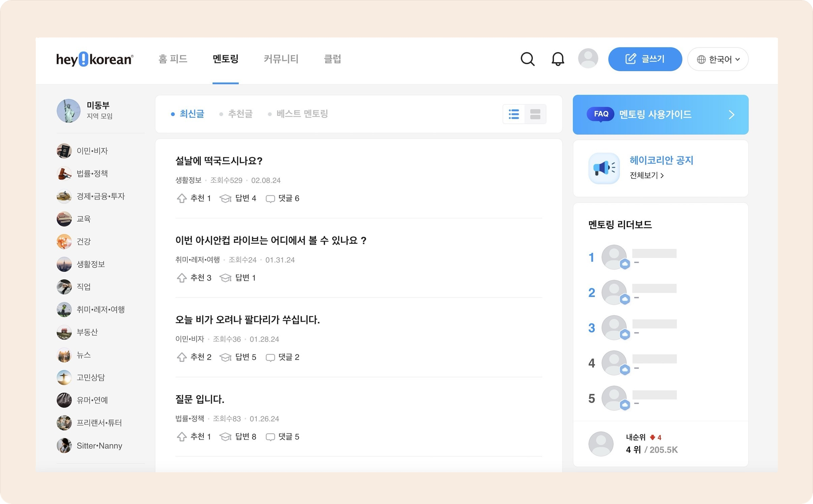Open the 이민•비자 category icon
This screenshot has height=504, width=813.
64,151
